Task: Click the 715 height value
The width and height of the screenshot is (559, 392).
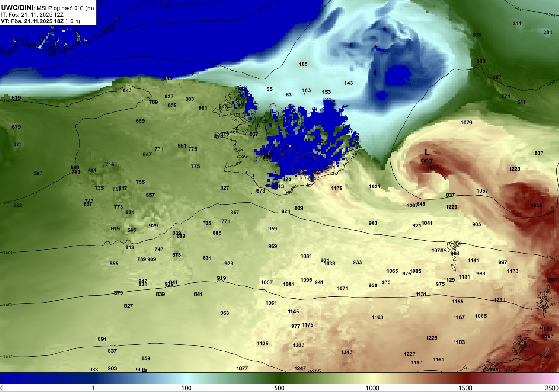Action: (x=110, y=165)
